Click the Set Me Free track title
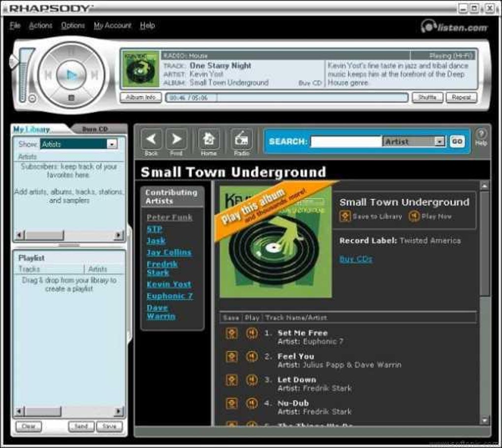502x448 pixels. [x=303, y=333]
